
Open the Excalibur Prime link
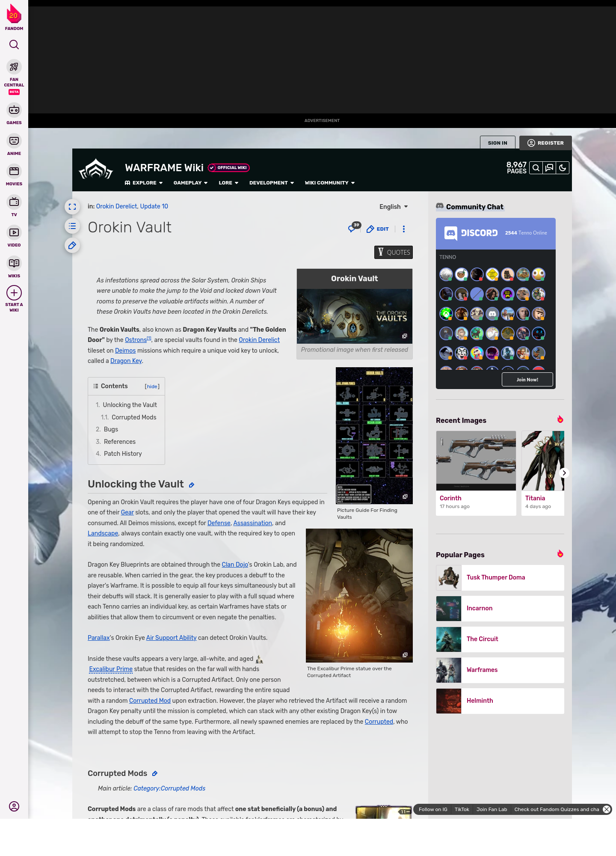coord(111,669)
